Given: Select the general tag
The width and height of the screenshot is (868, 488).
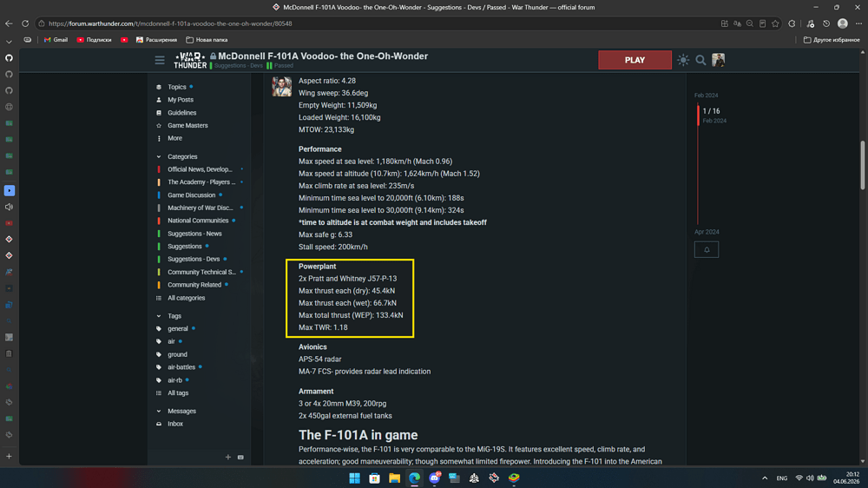Looking at the screenshot, I should 178,328.
